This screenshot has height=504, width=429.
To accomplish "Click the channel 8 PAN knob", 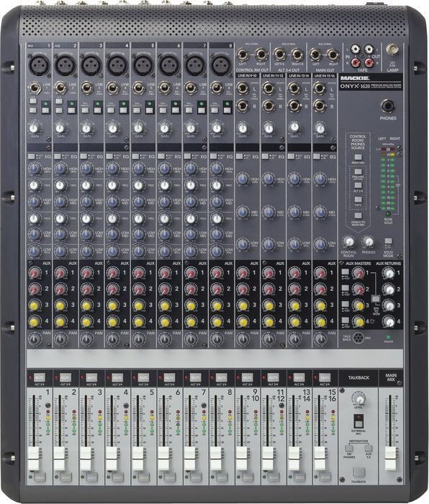I will click(x=216, y=338).
